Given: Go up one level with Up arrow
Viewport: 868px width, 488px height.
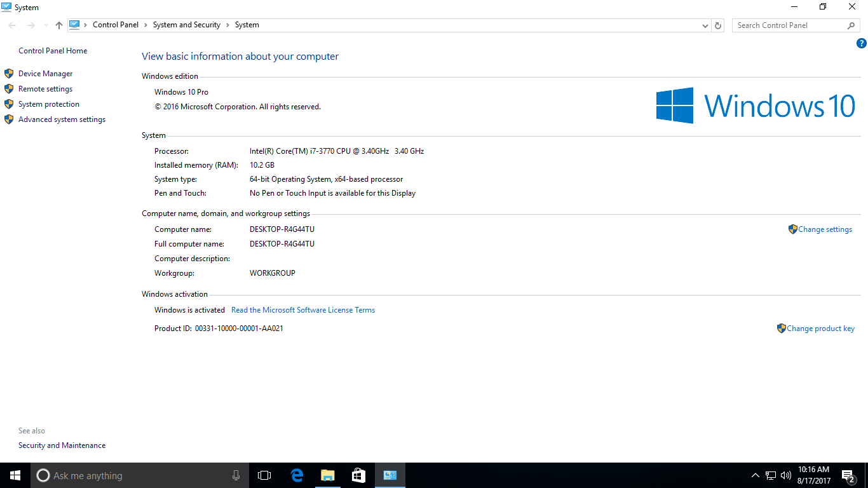Looking at the screenshot, I should (59, 25).
